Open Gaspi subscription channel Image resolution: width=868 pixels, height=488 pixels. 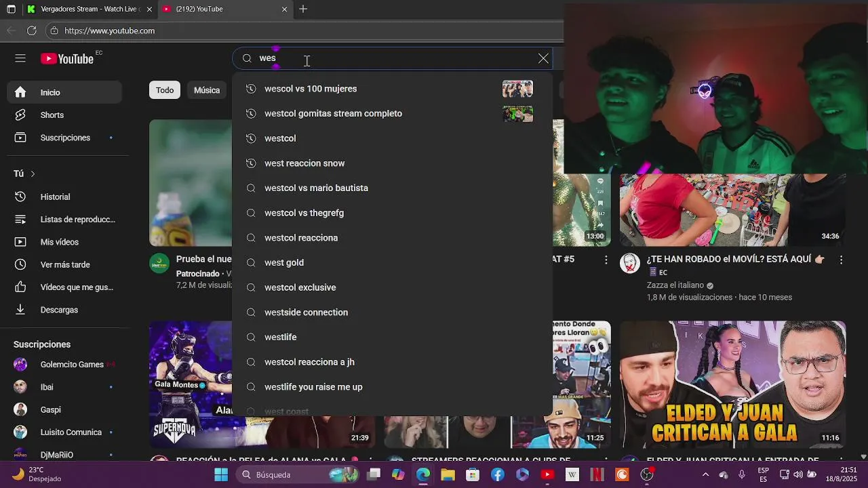(x=64, y=409)
